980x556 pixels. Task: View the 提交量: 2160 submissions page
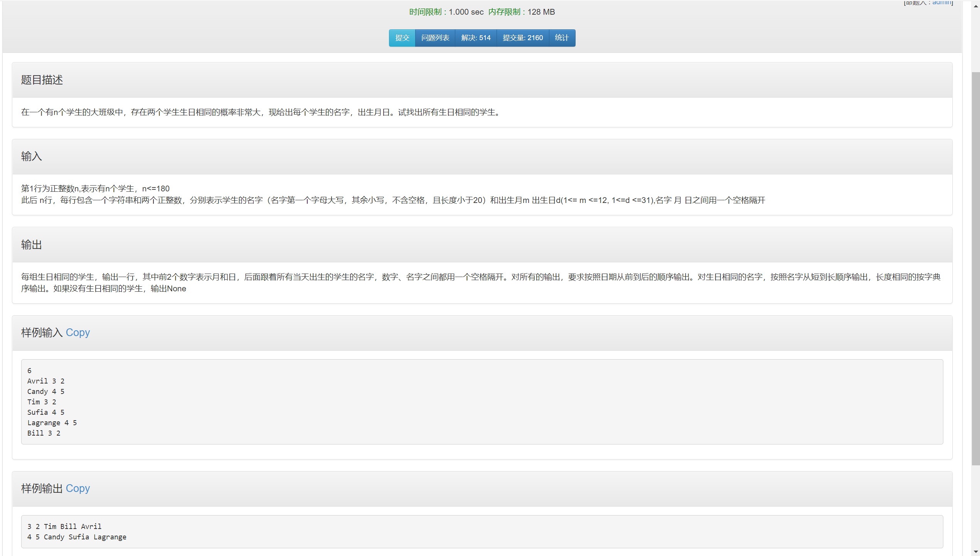pyautogui.click(x=522, y=38)
